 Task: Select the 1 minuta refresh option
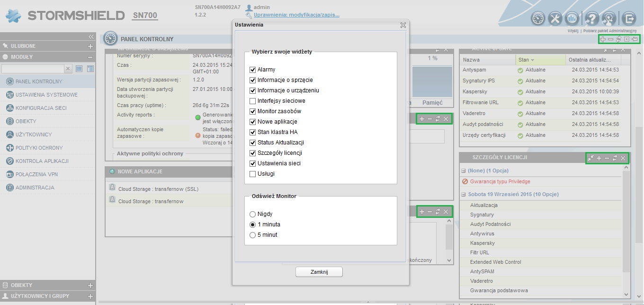[x=252, y=224]
